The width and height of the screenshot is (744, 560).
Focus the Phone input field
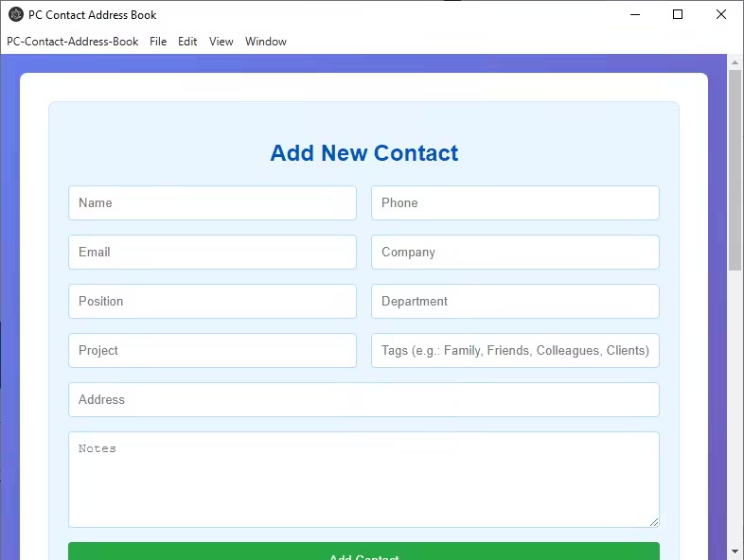point(515,203)
